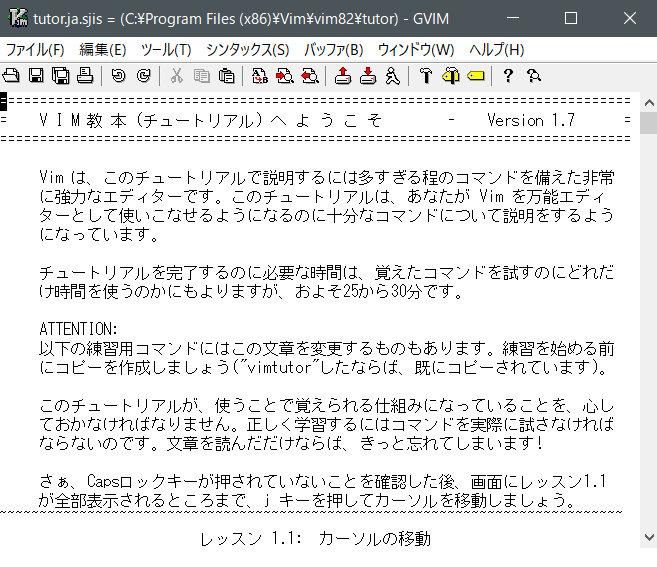This screenshot has height=567, width=657.
Task: Click the Find Next icon
Action: (x=285, y=76)
